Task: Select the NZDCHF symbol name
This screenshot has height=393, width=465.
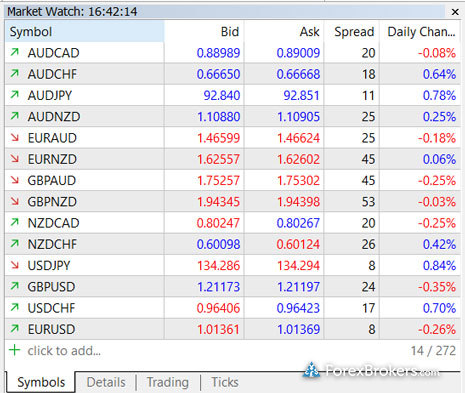Action: pos(52,244)
